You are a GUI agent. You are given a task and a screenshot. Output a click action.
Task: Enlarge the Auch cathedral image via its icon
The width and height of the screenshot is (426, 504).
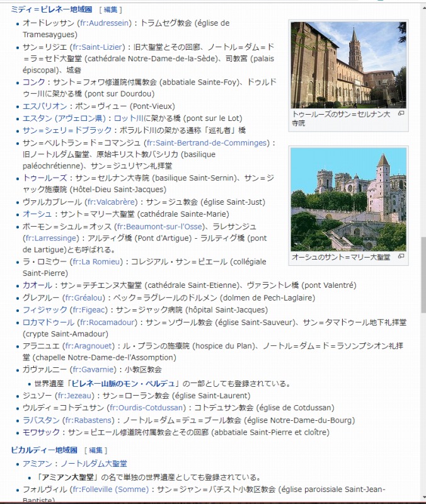click(x=401, y=256)
